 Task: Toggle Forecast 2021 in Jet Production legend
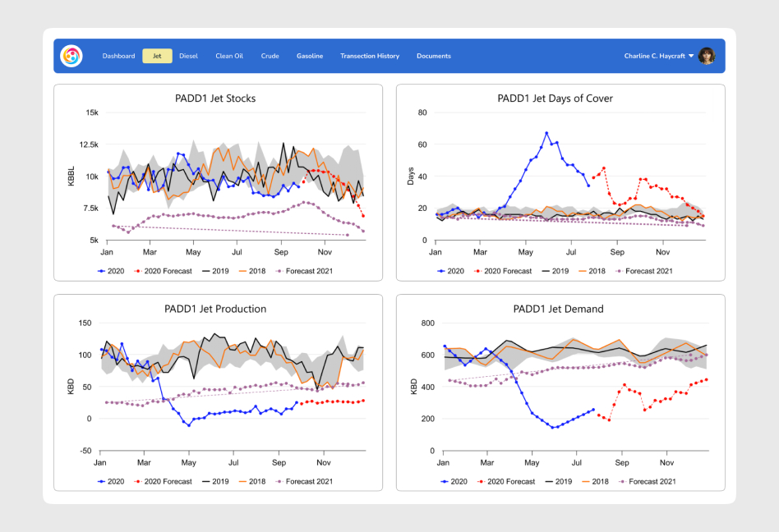click(304, 481)
